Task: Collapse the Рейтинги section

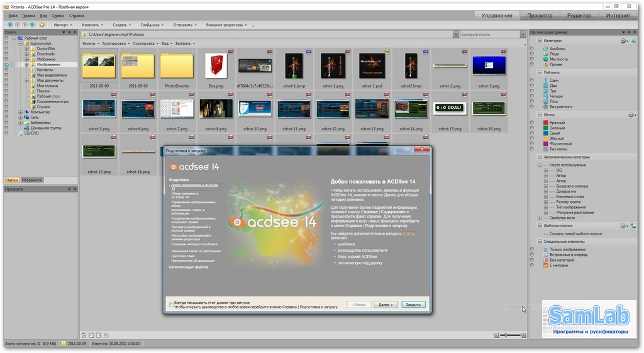Action: click(x=540, y=73)
